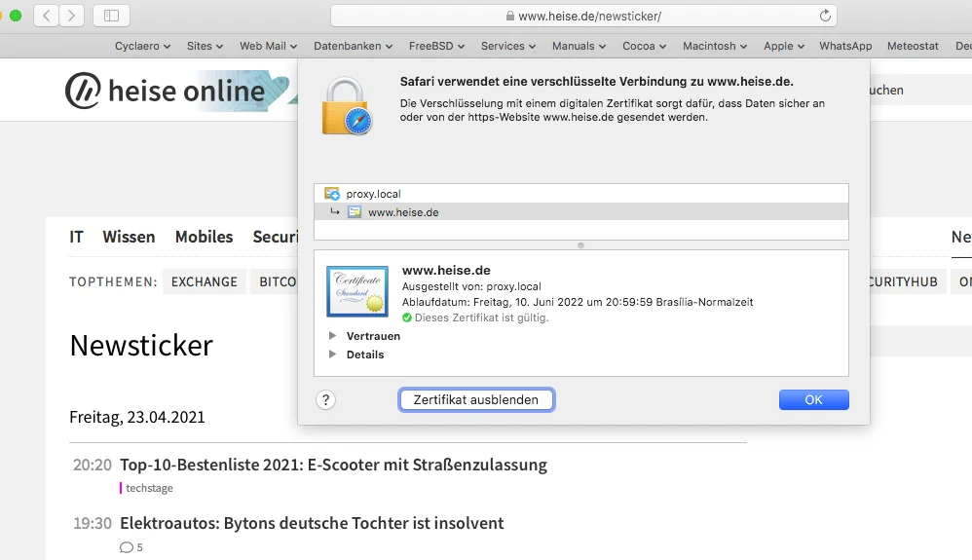
Task: Toggle the Safari sidebar button
Action: click(112, 16)
